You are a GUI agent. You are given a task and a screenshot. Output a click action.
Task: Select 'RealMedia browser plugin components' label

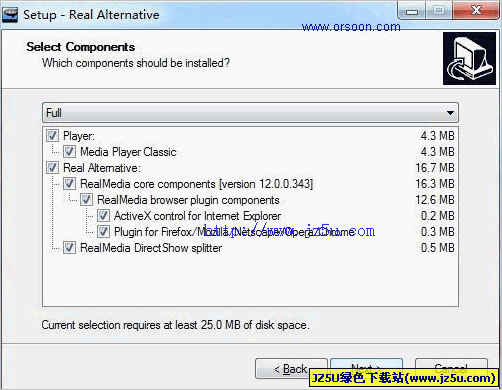point(188,200)
